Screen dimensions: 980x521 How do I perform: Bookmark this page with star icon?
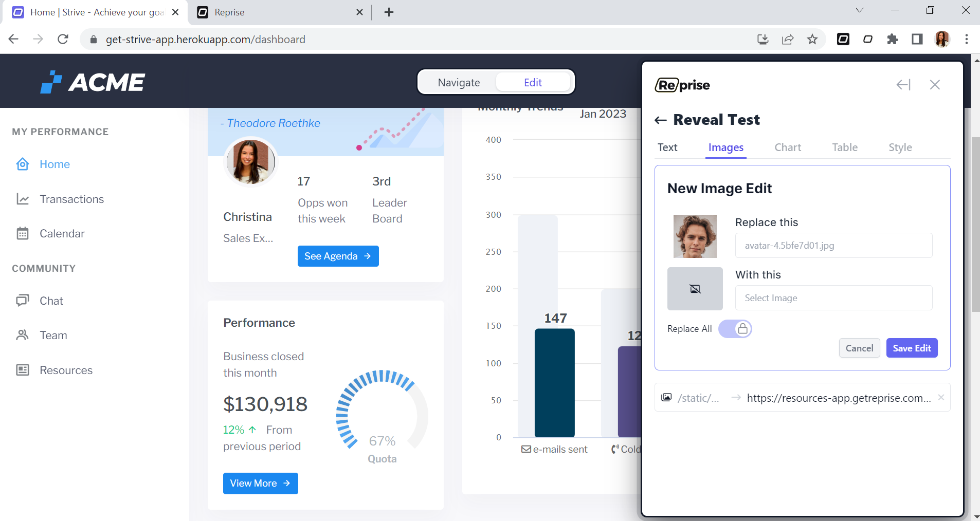(x=812, y=39)
